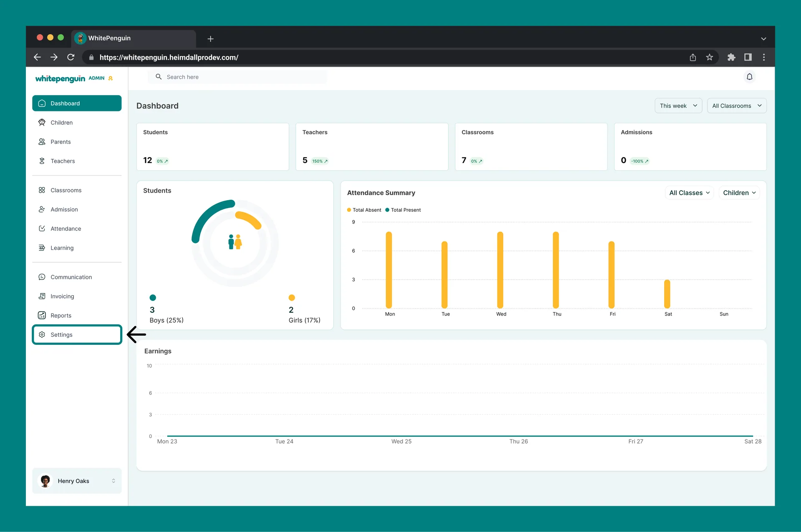Click the Monday attendance bar
The width and height of the screenshot is (801, 532).
389,270
